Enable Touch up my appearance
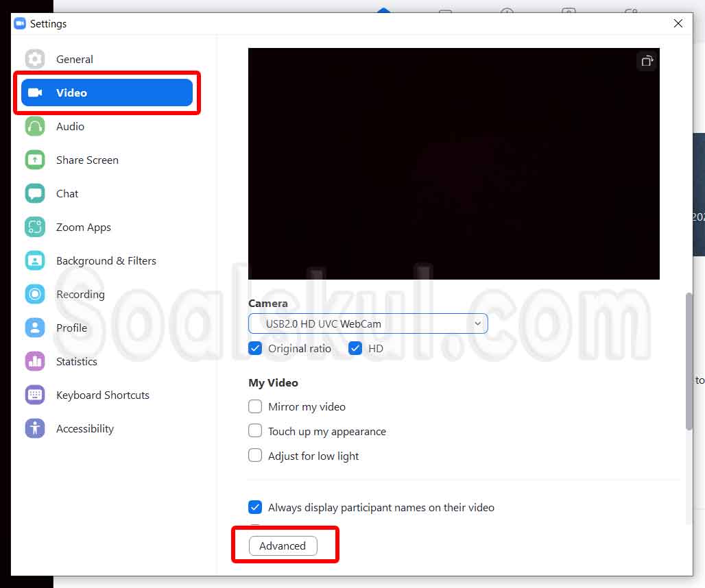This screenshot has width=705, height=588. 255,431
